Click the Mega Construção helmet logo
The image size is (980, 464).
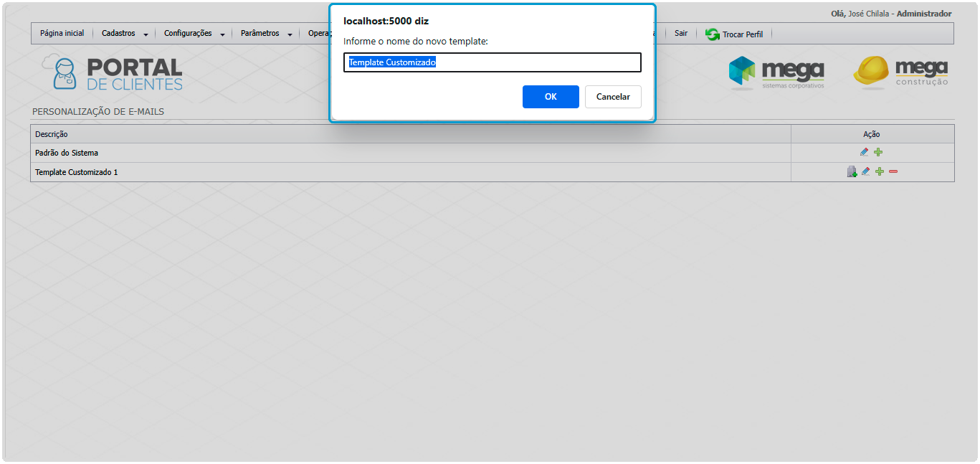(900, 72)
